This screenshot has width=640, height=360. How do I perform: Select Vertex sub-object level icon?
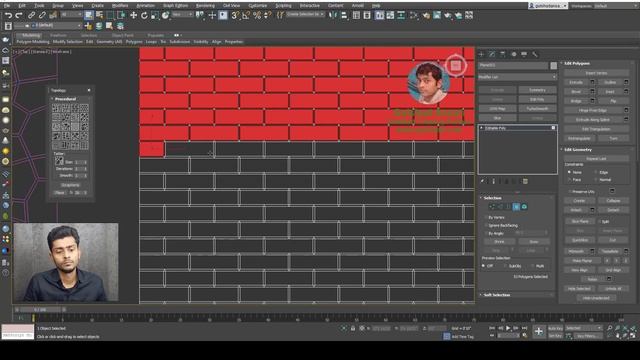coord(492,207)
